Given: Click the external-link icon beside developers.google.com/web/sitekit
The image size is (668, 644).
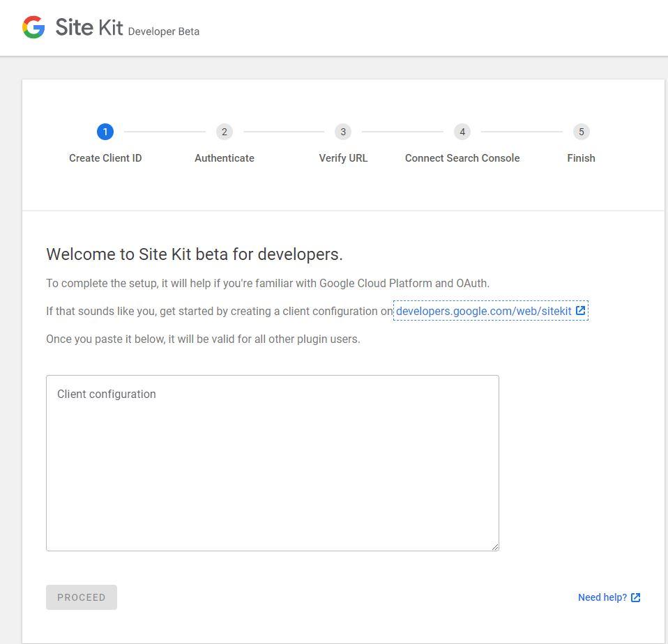Looking at the screenshot, I should coord(580,311).
